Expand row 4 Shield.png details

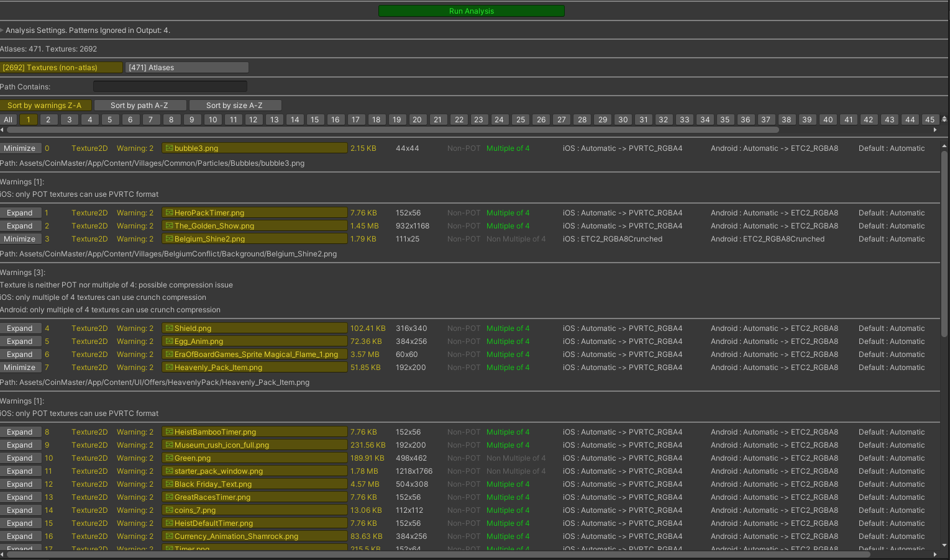pos(21,328)
